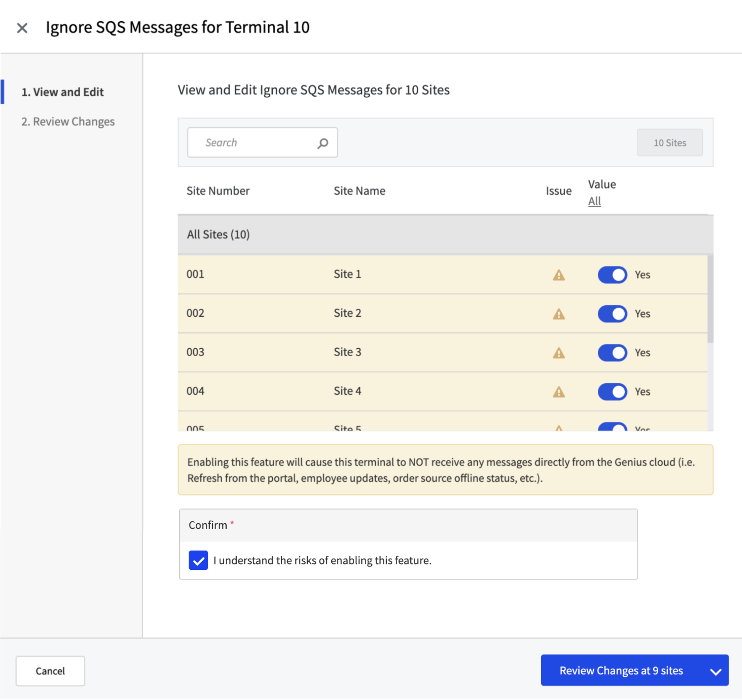Click the All Sites (10) group row
This screenshot has width=742, height=700.
click(445, 235)
